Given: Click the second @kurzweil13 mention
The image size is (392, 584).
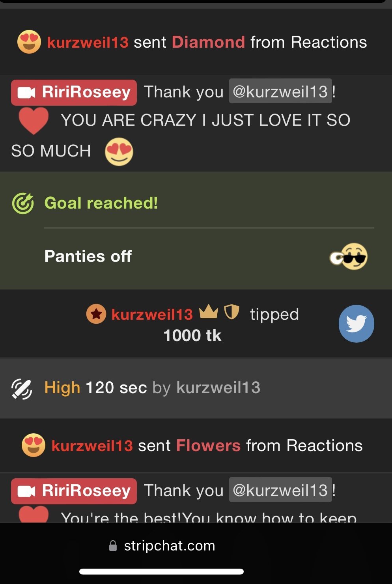Looking at the screenshot, I should coord(280,490).
